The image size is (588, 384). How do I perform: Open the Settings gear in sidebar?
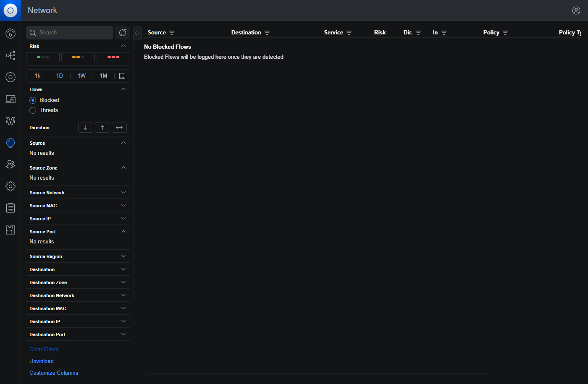(x=10, y=186)
